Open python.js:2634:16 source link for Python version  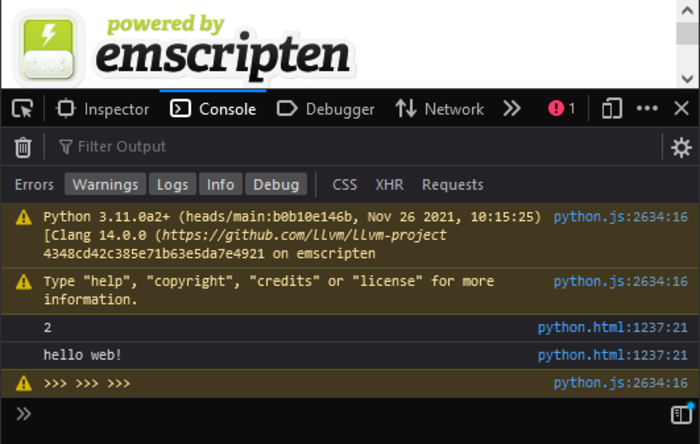click(620, 216)
